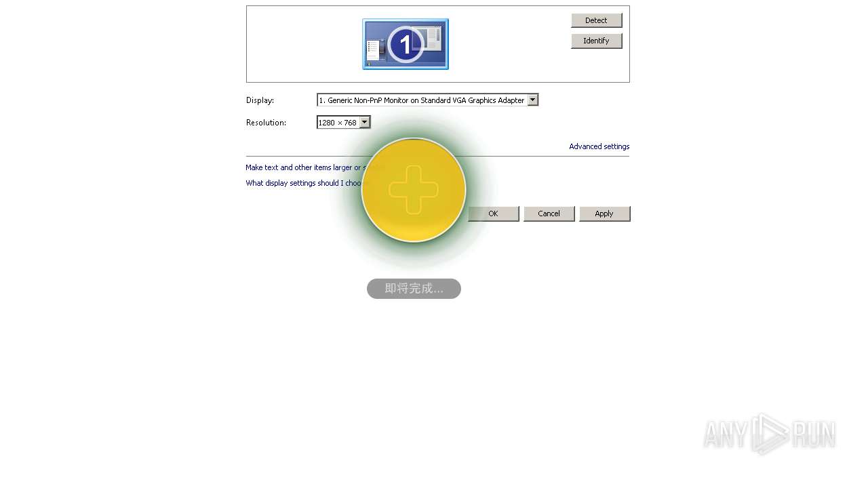Click the grey '即将完成...' status pill
Screen dimensions: 868x488
414,289
